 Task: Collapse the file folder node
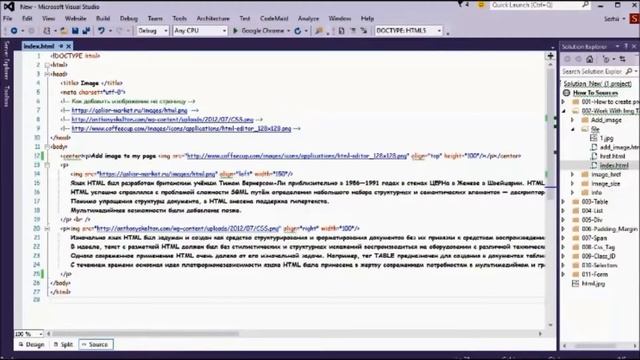click(x=573, y=129)
